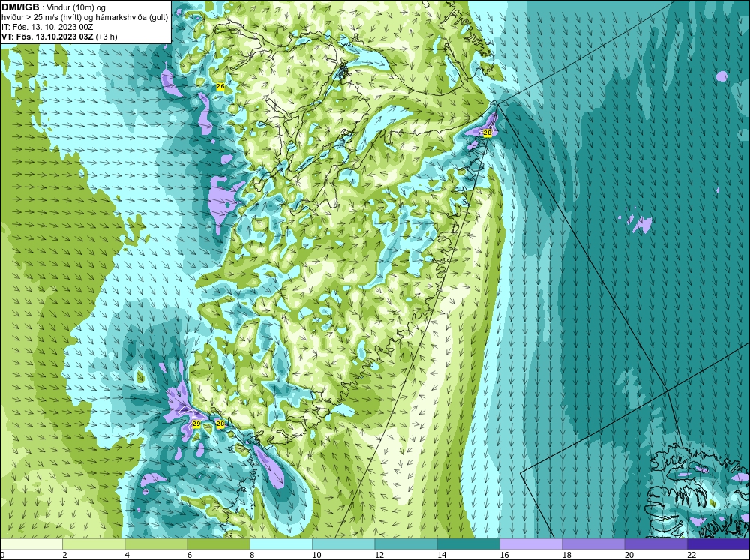Image resolution: width=750 pixels, height=560 pixels.
Task: Click the legend scale value 12
Action: [379, 555]
